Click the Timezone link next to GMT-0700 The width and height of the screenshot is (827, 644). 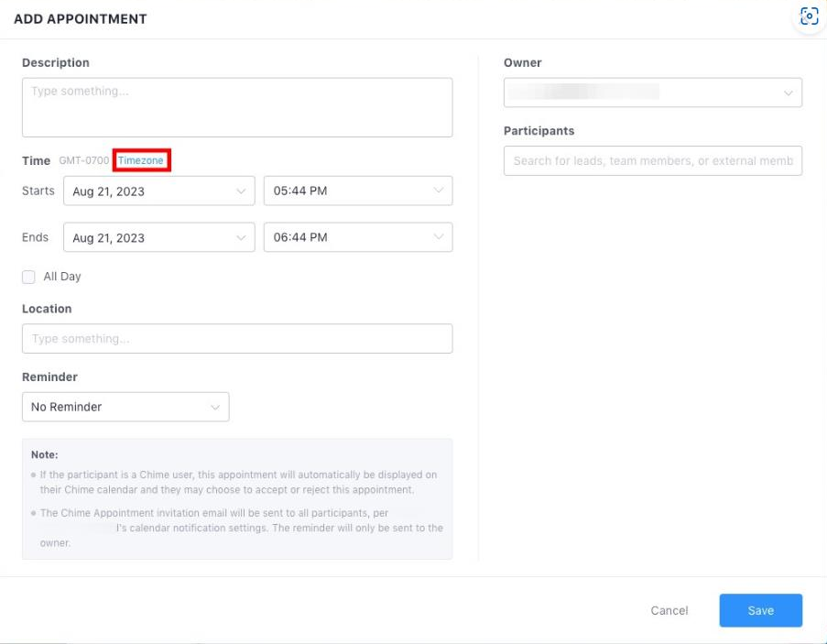(141, 161)
